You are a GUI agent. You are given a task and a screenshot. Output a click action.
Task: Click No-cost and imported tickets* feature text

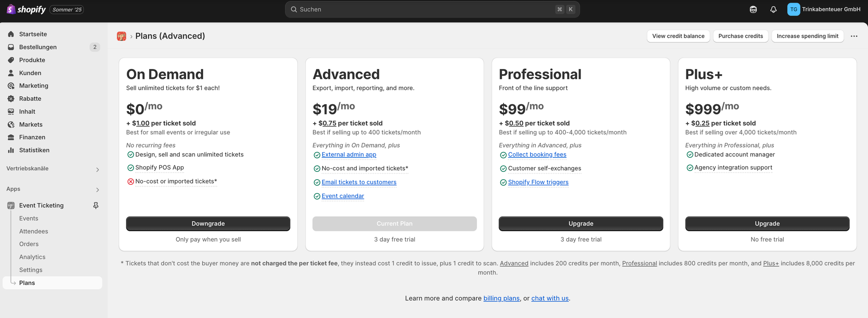coord(365,168)
